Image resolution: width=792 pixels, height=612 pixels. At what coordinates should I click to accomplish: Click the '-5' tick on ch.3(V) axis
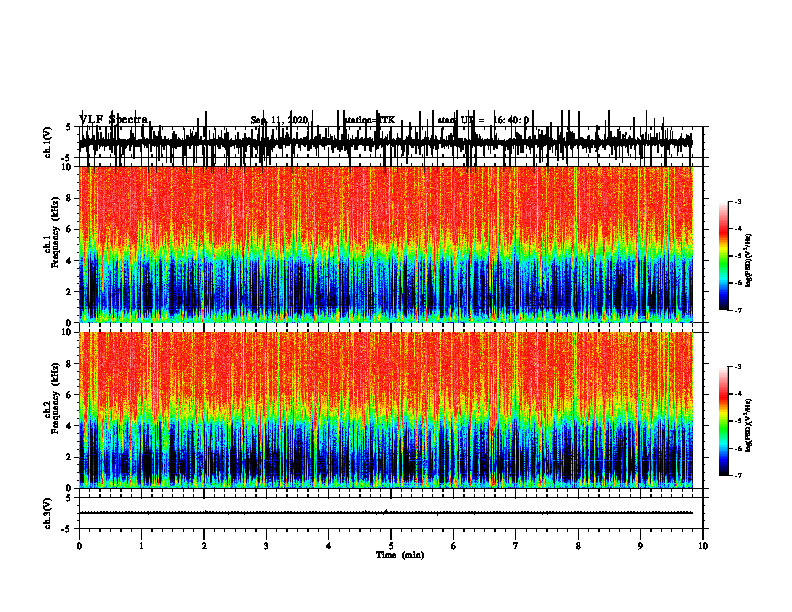pos(67,530)
